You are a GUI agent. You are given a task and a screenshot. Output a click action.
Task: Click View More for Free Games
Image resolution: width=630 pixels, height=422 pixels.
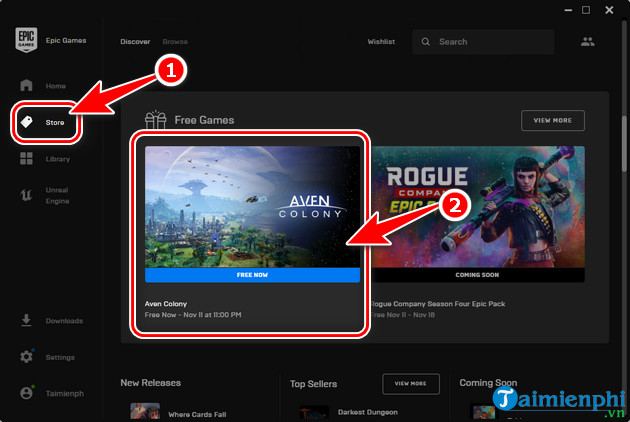coord(552,120)
